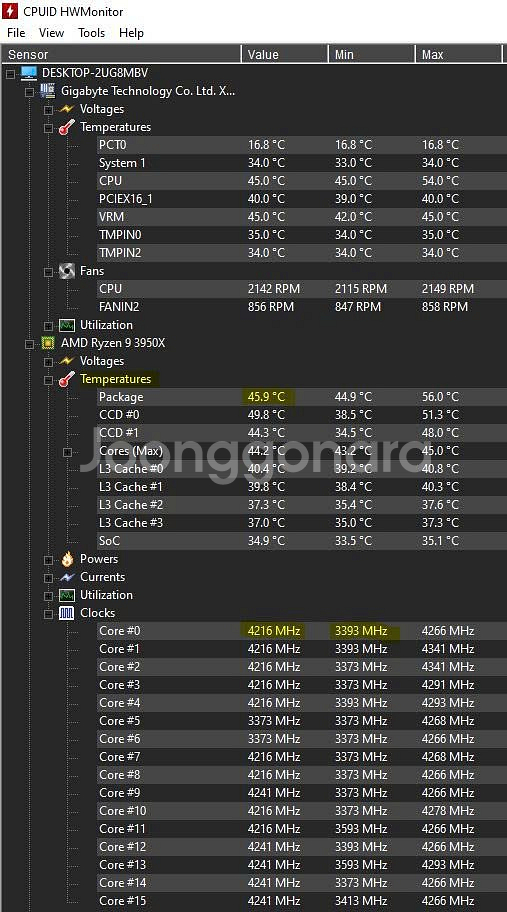507x912 pixels.
Task: Click CPU Temperatures thermometer icon
Action: pos(67,379)
